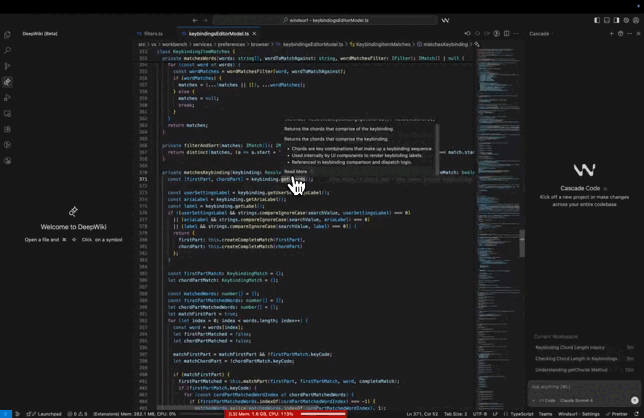Screen dimensions: 644x418
Task: Open editor More Actions ellipsis menu
Action: pos(516,34)
